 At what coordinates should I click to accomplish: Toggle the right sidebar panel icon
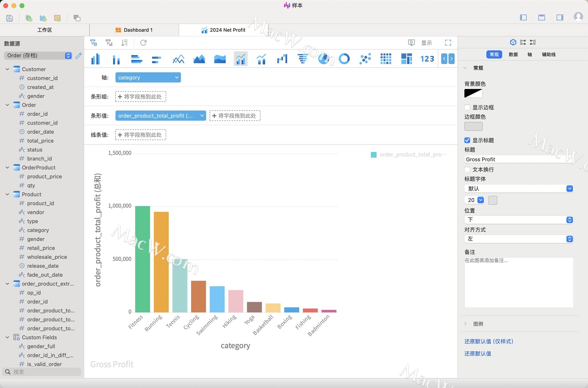[560, 17]
